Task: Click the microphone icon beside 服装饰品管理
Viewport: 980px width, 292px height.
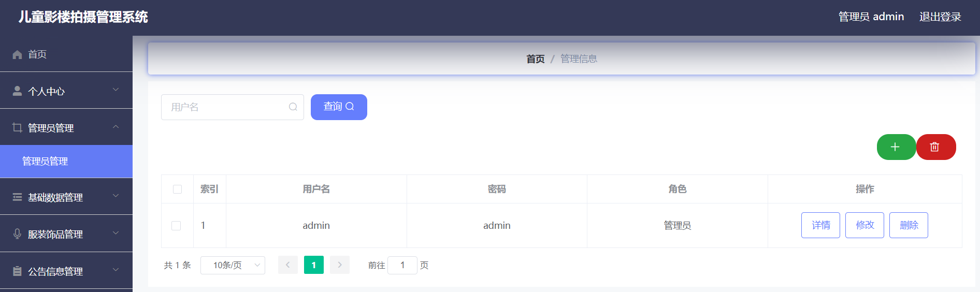Action: pos(17,234)
